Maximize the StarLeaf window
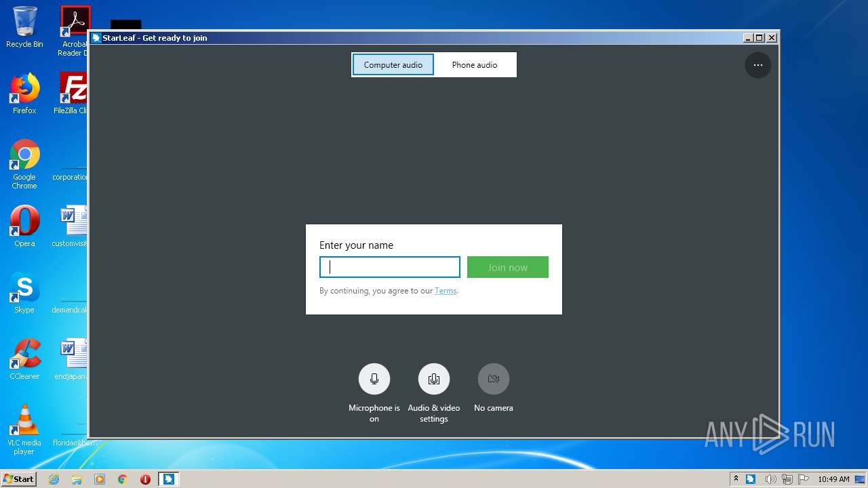This screenshot has height=488, width=868. pyautogui.click(x=759, y=38)
